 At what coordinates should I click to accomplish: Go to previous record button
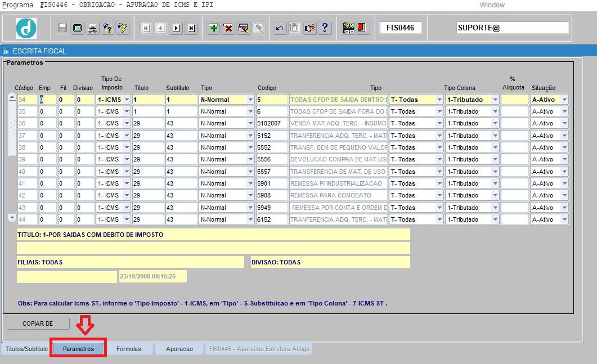pos(161,28)
